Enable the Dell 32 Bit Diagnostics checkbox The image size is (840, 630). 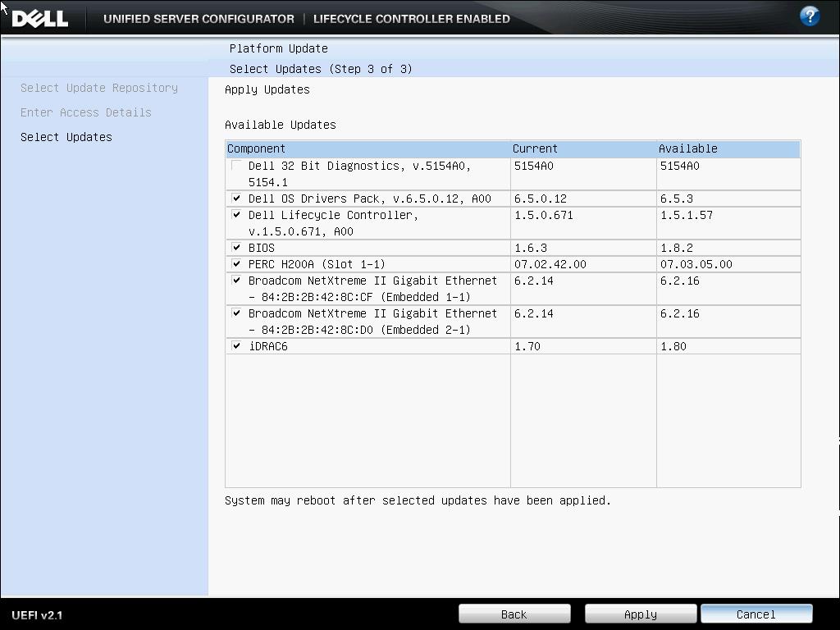(236, 166)
